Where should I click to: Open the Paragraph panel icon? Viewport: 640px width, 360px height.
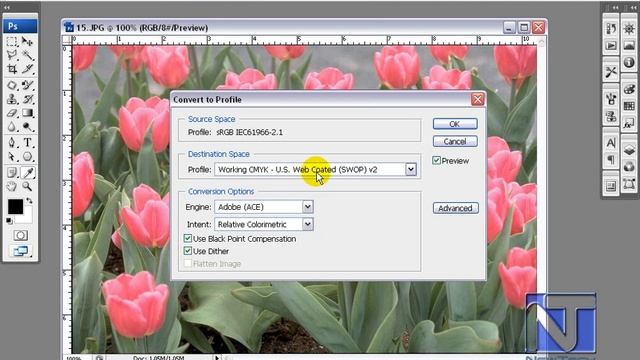point(611,160)
